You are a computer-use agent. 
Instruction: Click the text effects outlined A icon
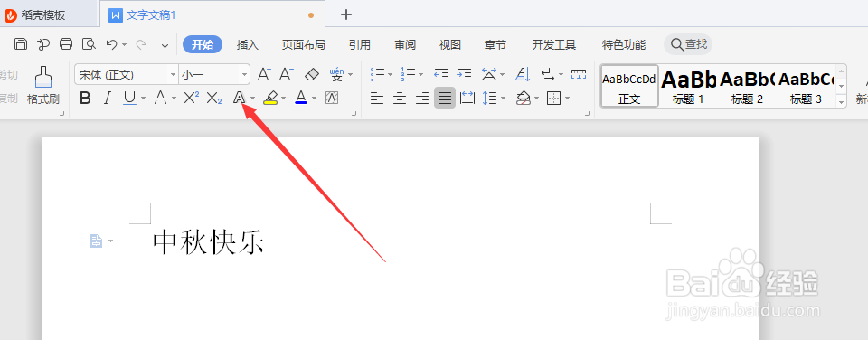[239, 98]
